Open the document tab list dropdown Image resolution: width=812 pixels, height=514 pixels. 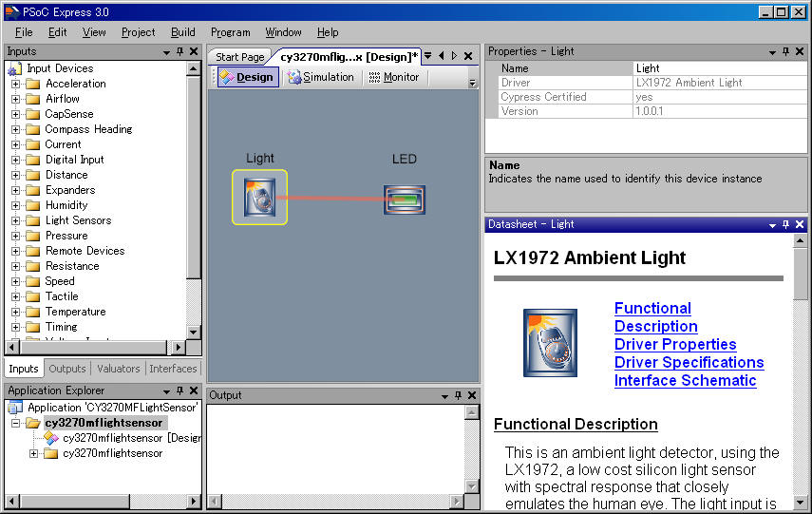tap(427, 56)
